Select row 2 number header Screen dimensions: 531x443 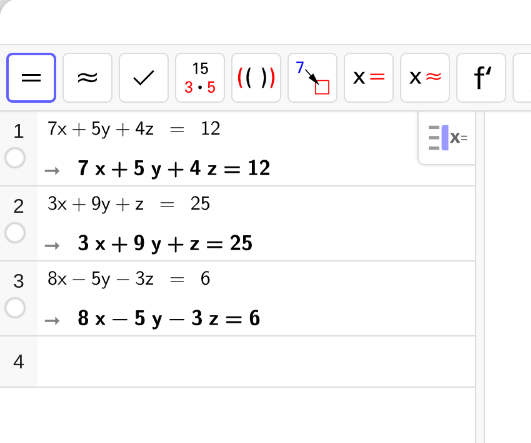(x=19, y=207)
